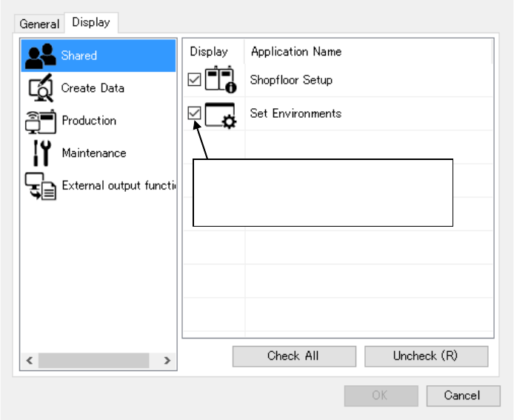Click the Set Environments gear window icon
This screenshot has width=514, height=420.
click(221, 116)
